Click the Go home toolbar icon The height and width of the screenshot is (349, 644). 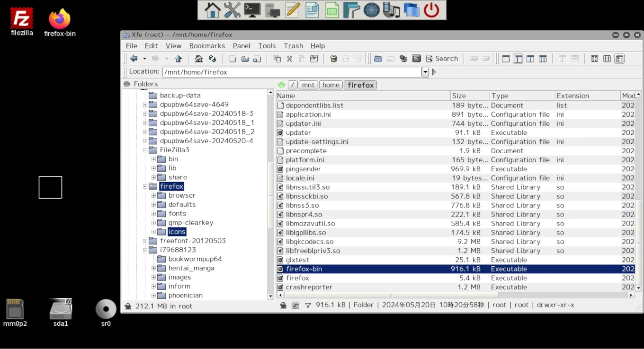coord(199,59)
